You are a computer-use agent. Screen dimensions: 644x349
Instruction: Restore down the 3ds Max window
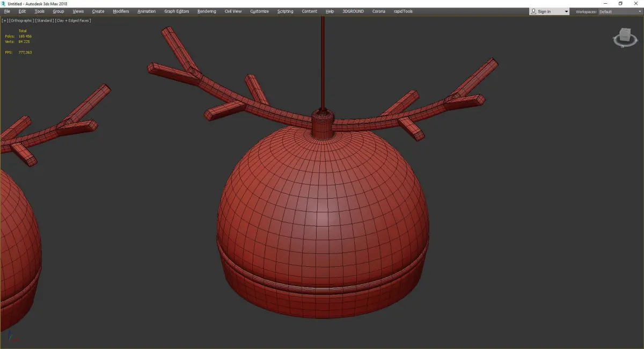click(620, 4)
